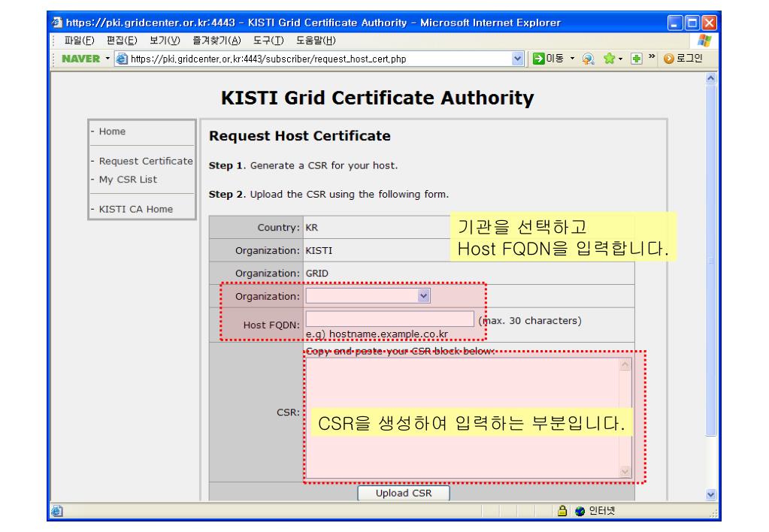Go to the Home sidebar link
This screenshot has width=769, height=532.
(x=112, y=131)
